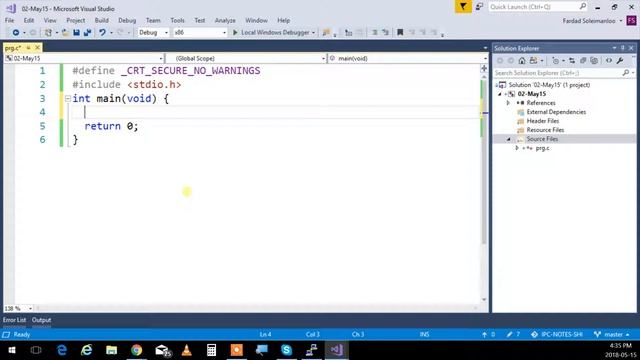This screenshot has width=640, height=360.
Task: Click the unpublished commits arrow indicator
Action: click(x=488, y=334)
